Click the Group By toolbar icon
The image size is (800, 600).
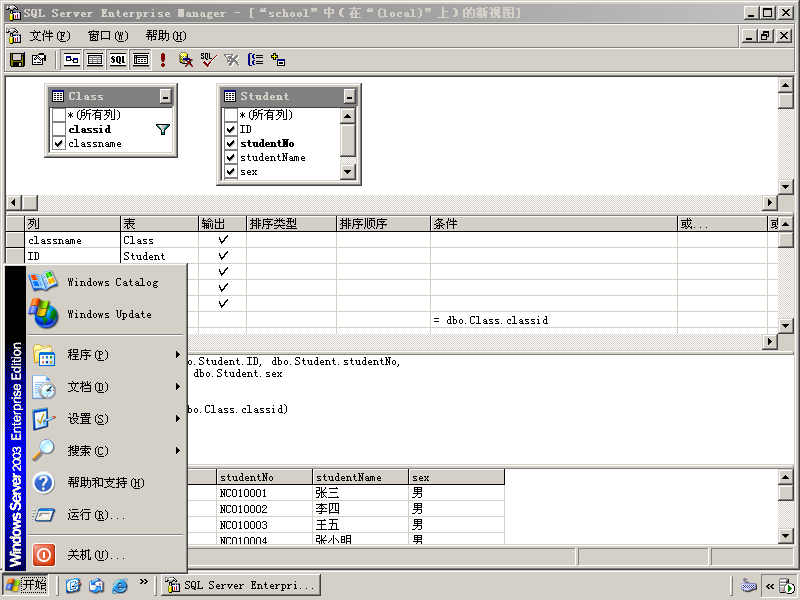click(x=255, y=60)
